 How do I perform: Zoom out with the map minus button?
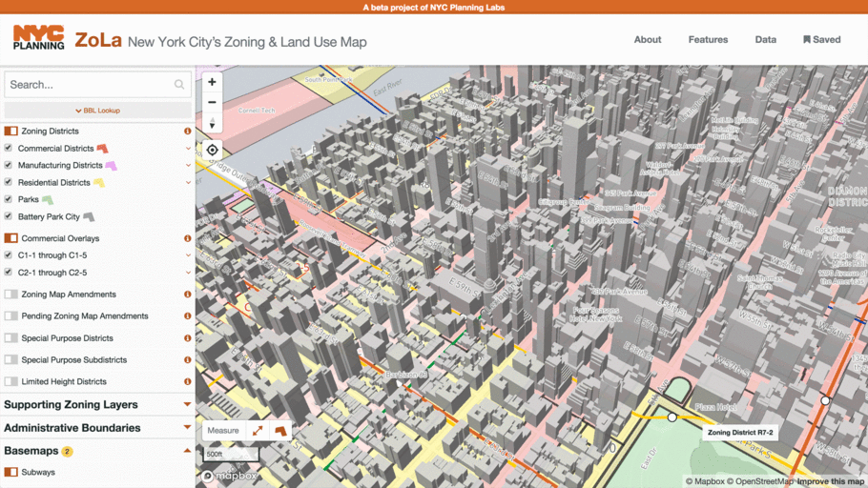tap(212, 102)
